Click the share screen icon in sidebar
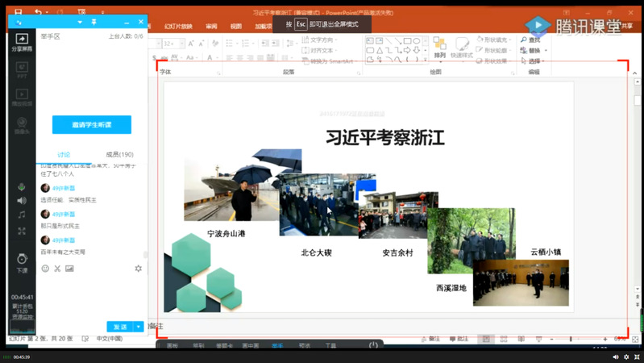This screenshot has height=363, width=644. pyautogui.click(x=22, y=43)
